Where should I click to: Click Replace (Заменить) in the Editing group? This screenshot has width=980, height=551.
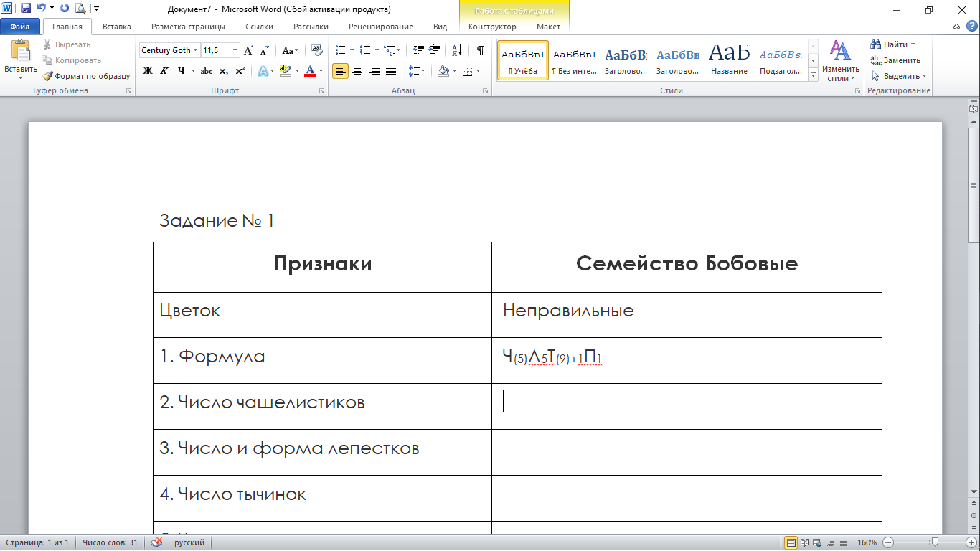[895, 60]
